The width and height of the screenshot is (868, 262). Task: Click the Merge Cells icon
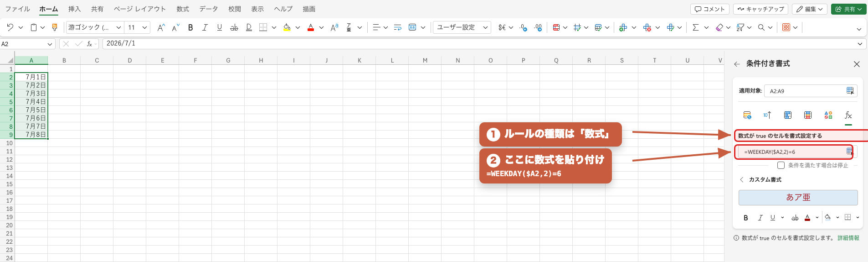(x=412, y=27)
